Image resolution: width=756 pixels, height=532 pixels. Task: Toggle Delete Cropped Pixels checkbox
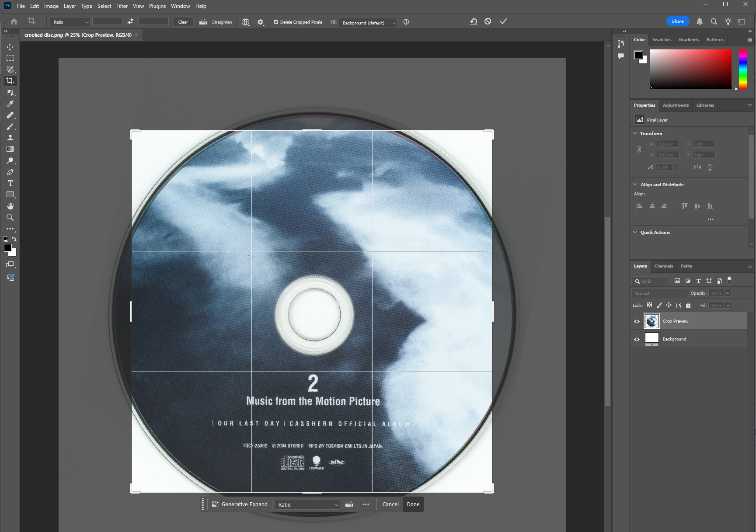276,22
